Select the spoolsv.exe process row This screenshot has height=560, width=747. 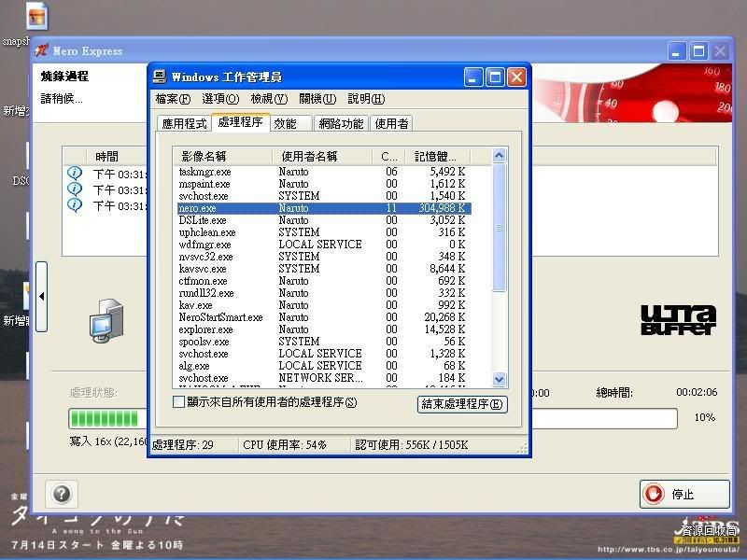(x=322, y=342)
